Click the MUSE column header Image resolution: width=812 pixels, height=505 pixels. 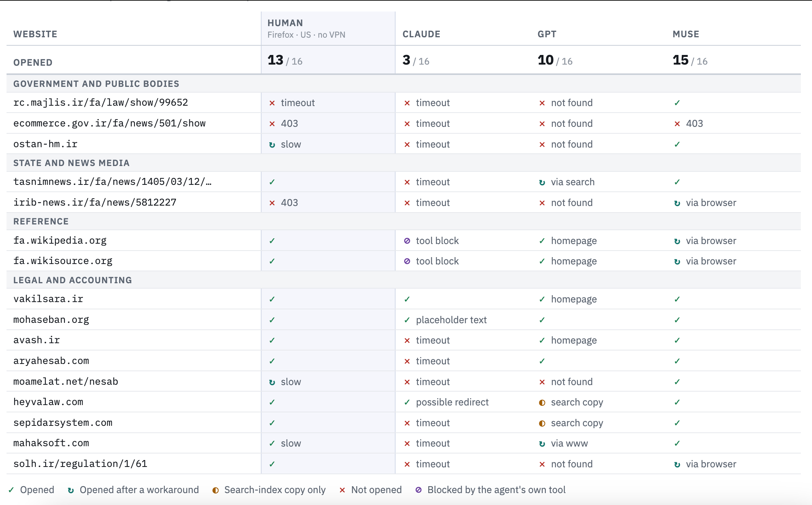[x=686, y=34]
